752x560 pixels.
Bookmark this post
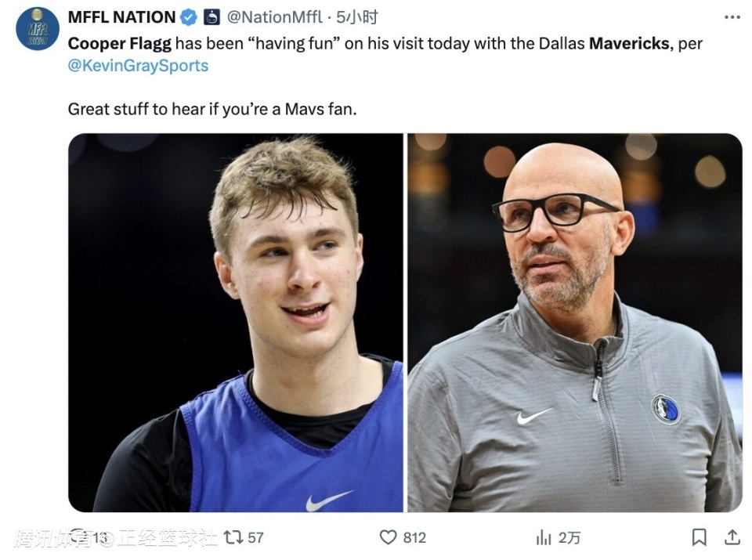click(699, 537)
